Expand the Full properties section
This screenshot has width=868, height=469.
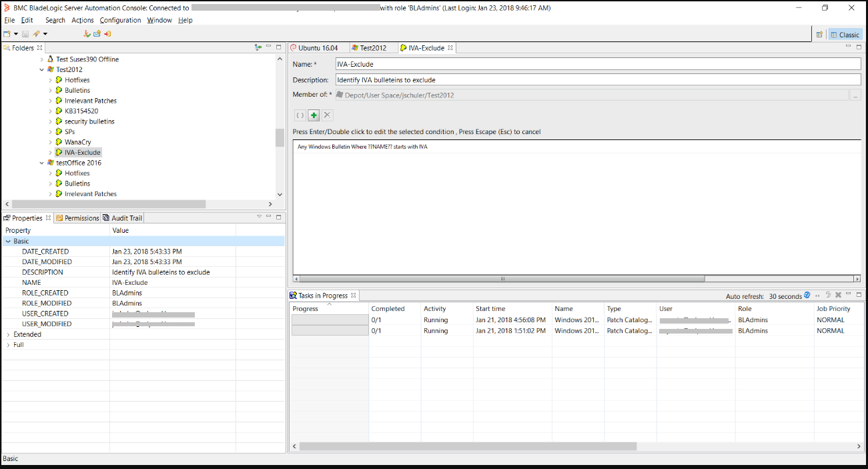[x=8, y=345]
